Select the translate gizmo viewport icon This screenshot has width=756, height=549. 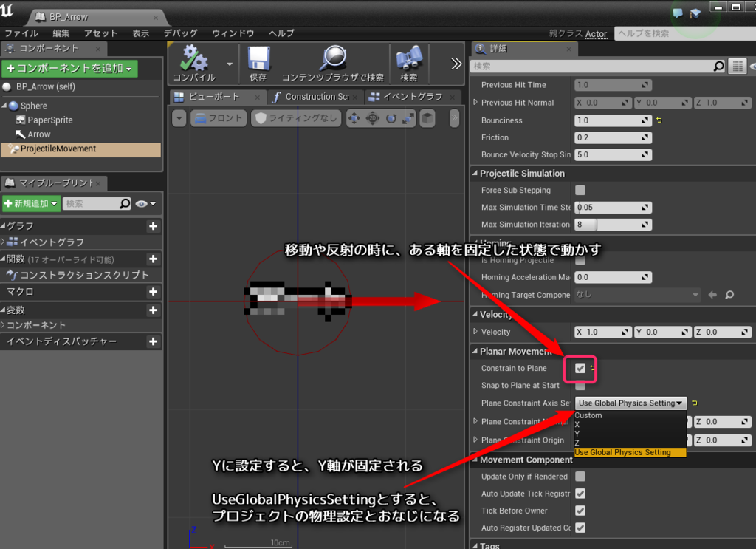[x=354, y=118]
